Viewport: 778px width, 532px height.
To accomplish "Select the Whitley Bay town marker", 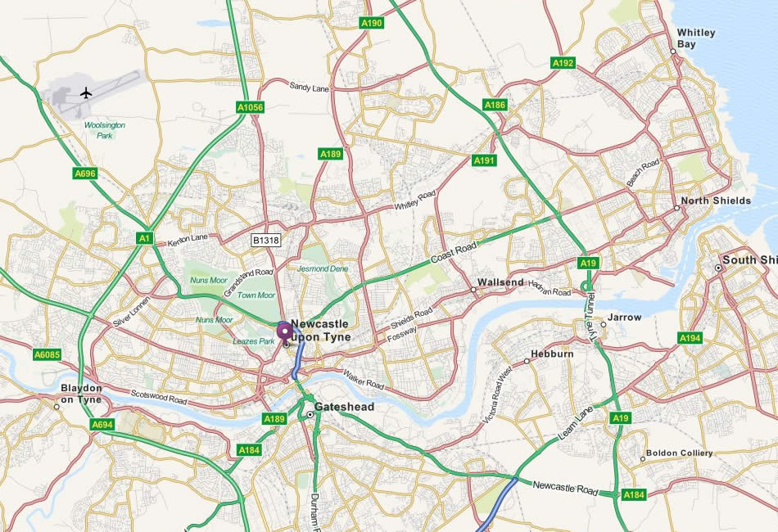I will point(673,52).
